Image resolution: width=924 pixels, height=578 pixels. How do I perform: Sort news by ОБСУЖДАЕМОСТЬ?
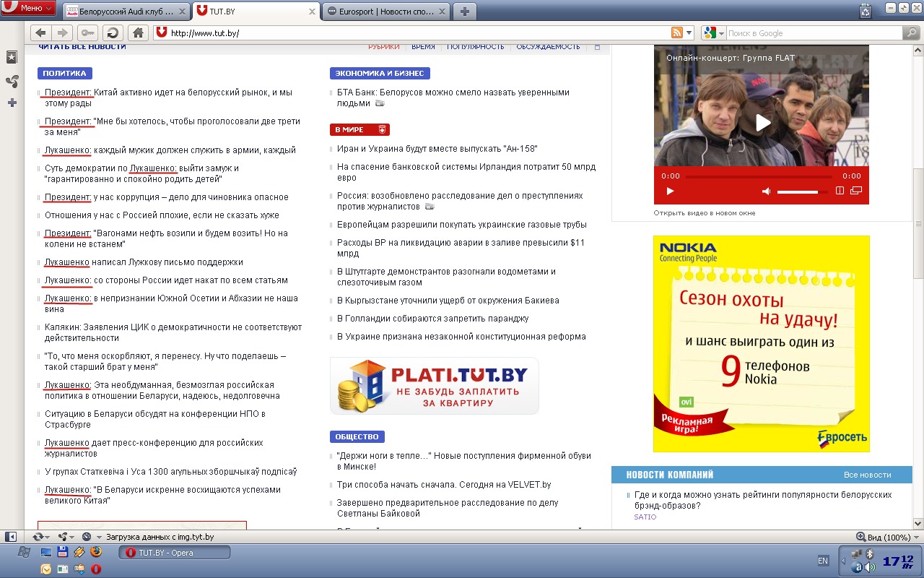click(x=548, y=46)
